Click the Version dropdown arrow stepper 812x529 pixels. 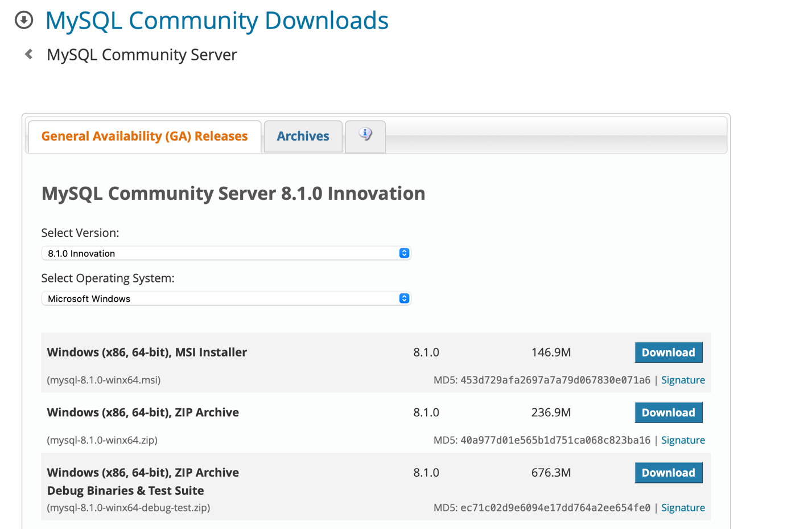coord(404,253)
